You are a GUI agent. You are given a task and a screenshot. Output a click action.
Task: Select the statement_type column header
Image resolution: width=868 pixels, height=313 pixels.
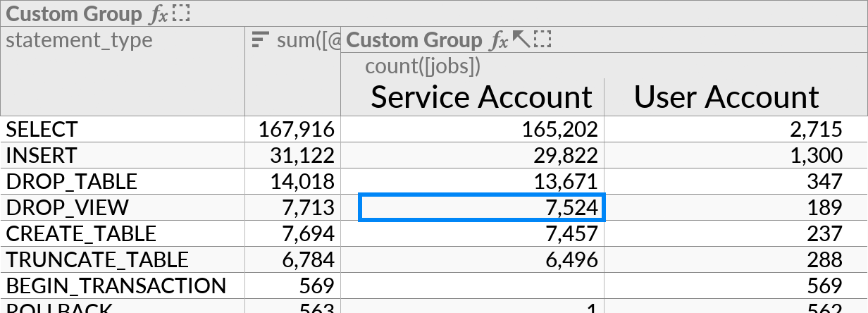click(79, 40)
